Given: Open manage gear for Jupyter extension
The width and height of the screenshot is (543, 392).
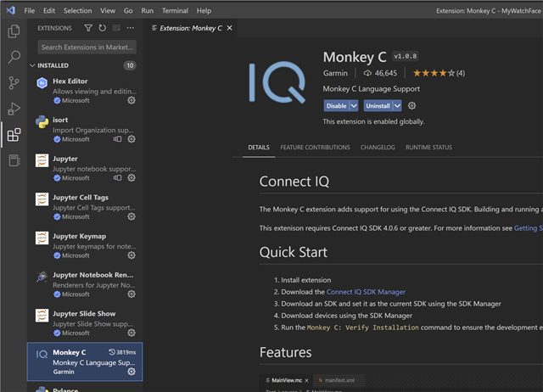Looking at the screenshot, I should pyautogui.click(x=132, y=178).
